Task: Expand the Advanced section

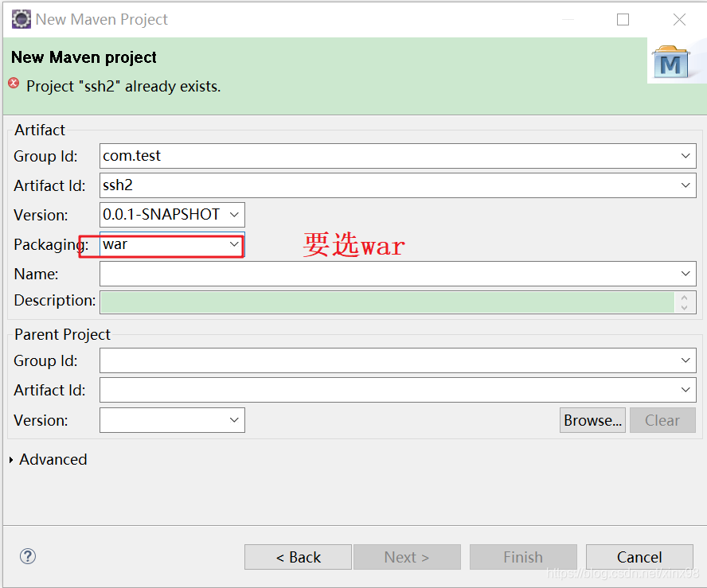Action: point(11,460)
